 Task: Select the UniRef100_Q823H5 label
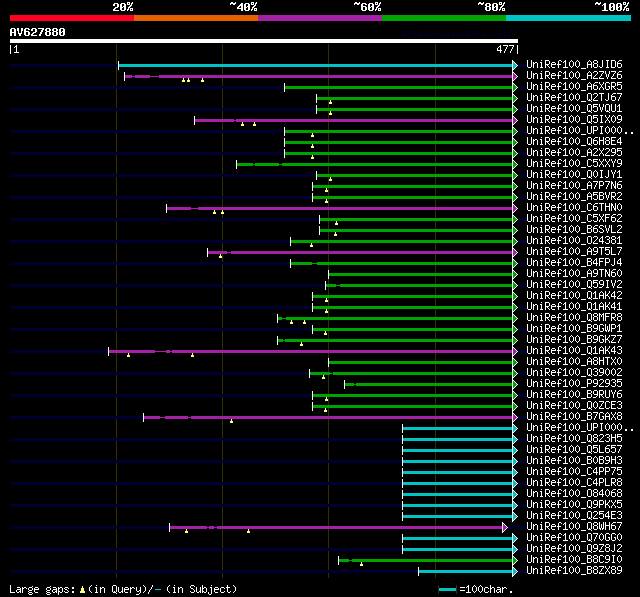[x=574, y=439]
